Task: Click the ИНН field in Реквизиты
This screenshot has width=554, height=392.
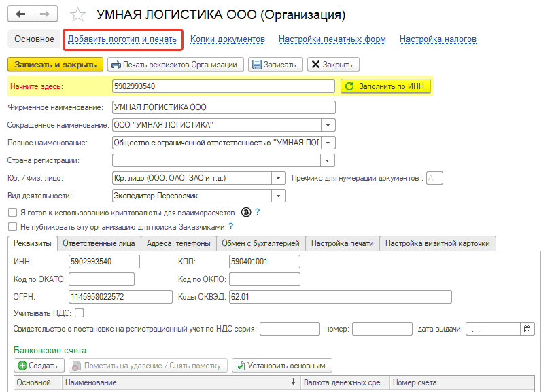Action: tap(104, 262)
